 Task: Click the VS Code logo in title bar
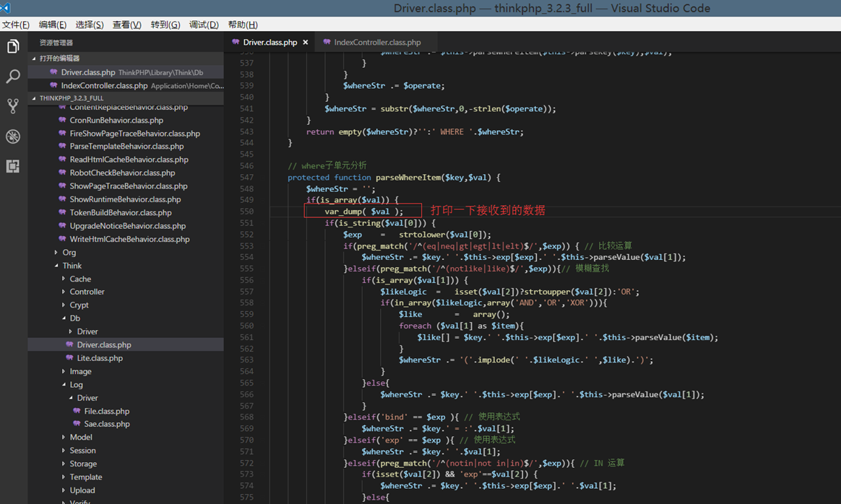5,8
